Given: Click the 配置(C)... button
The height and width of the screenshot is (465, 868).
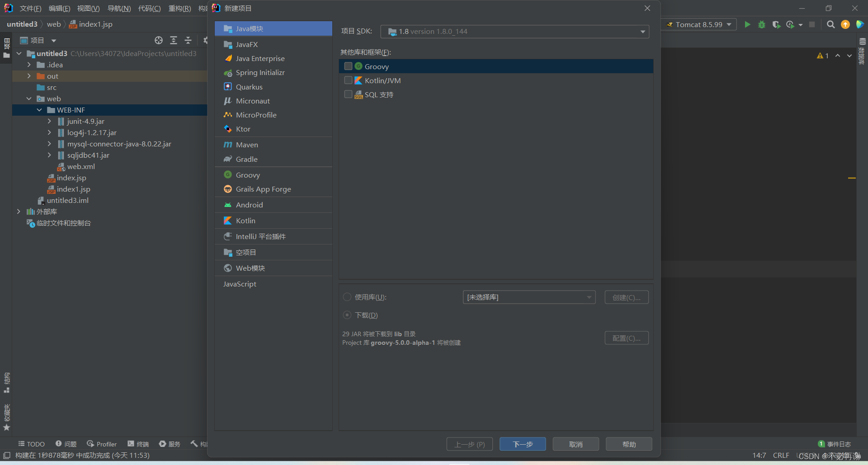Looking at the screenshot, I should coord(627,338).
